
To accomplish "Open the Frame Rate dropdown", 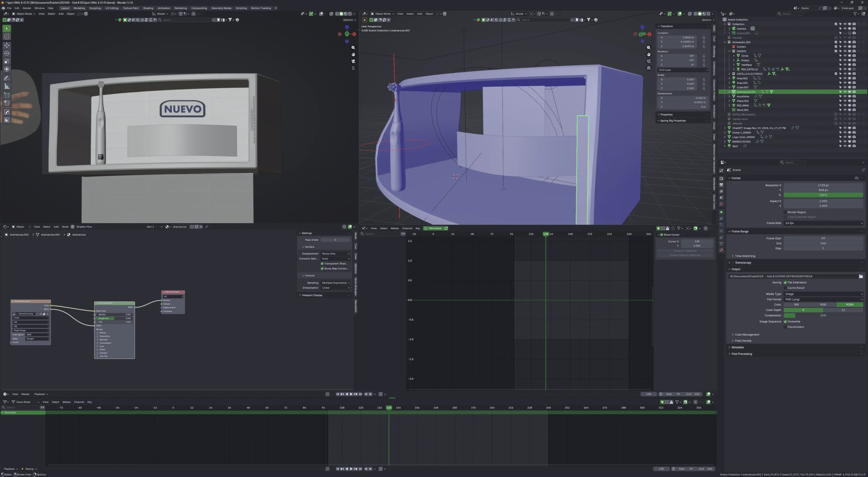I will pos(823,223).
